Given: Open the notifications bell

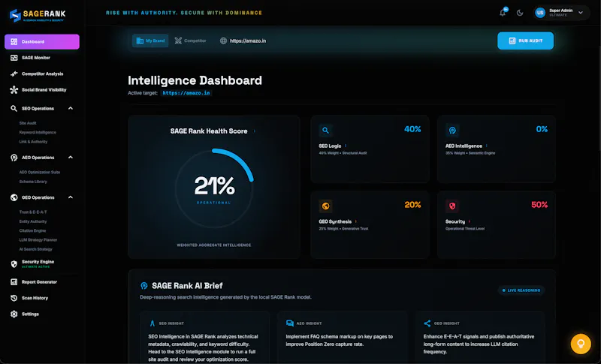Looking at the screenshot, I should [503, 13].
